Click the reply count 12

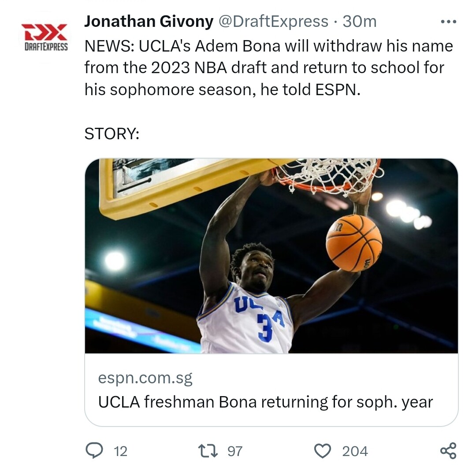(x=120, y=451)
